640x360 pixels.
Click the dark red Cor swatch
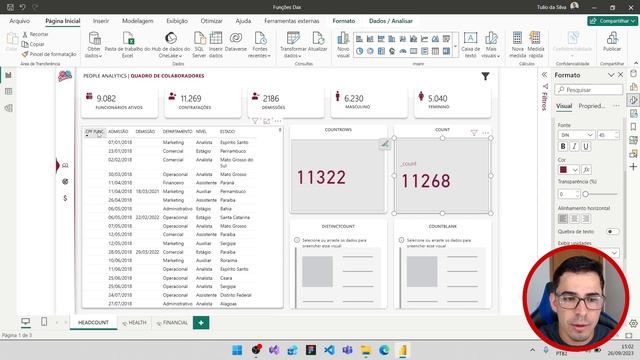(x=563, y=169)
